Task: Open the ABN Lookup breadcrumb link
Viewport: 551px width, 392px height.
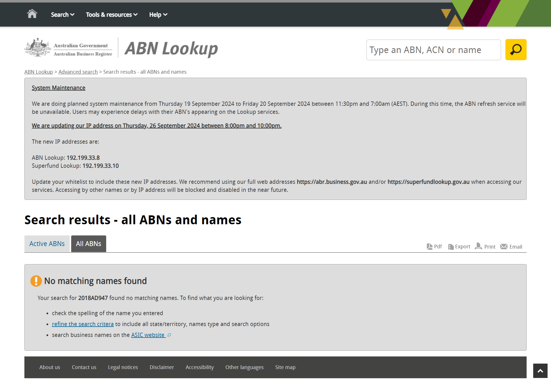Action: 39,72
